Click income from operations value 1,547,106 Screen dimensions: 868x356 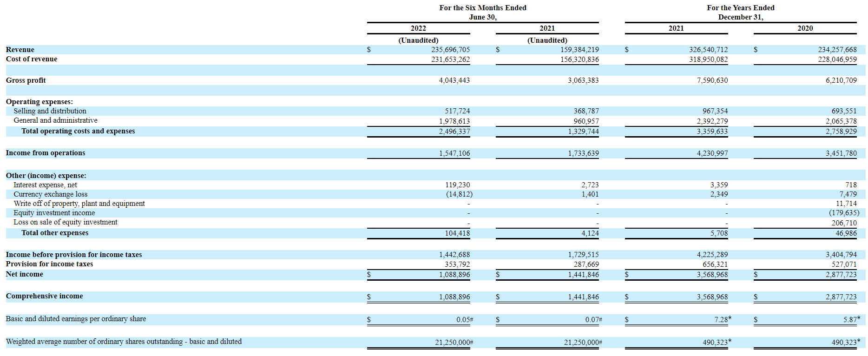pos(454,153)
